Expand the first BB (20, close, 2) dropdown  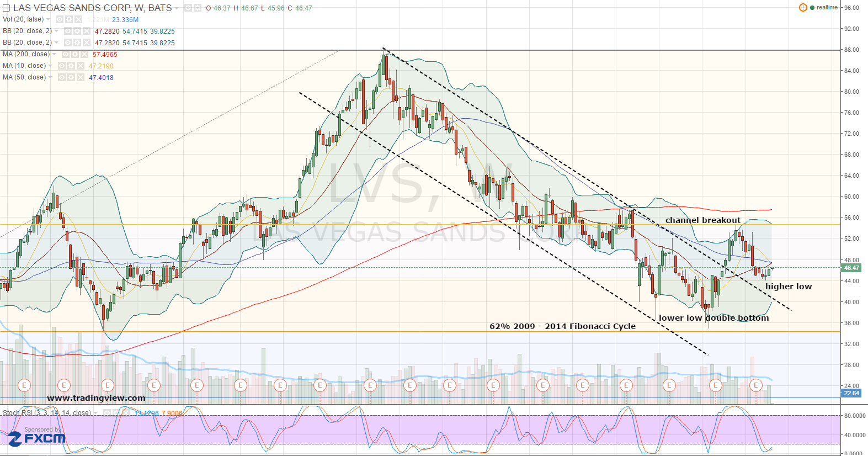click(x=56, y=31)
